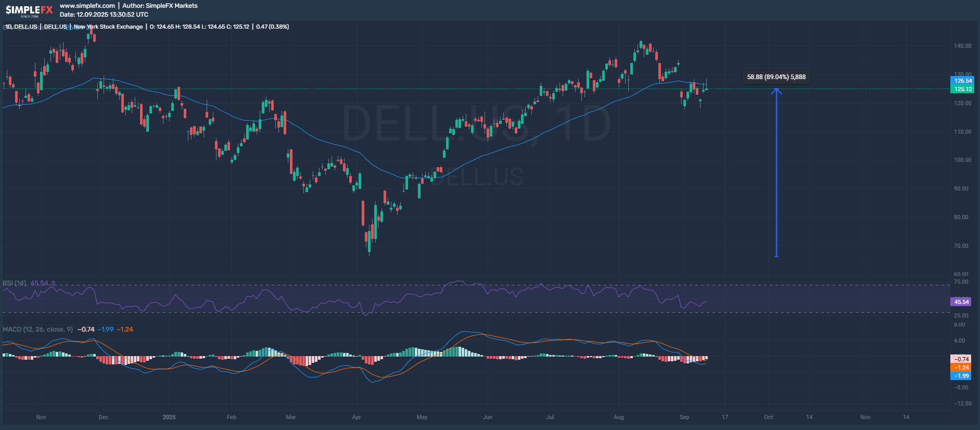Click the pink -0.74 MACD axis label
This screenshot has width=980, height=430.
pos(961,359)
